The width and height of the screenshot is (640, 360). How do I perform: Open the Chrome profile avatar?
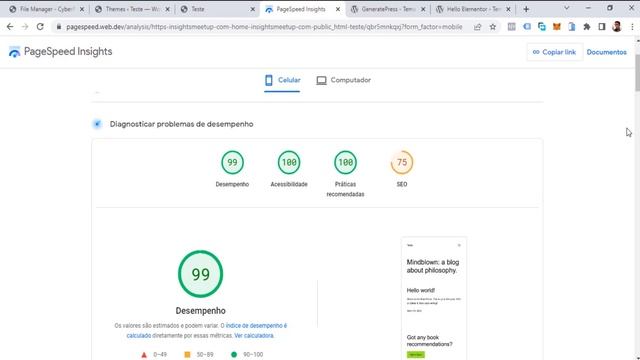coord(617,27)
